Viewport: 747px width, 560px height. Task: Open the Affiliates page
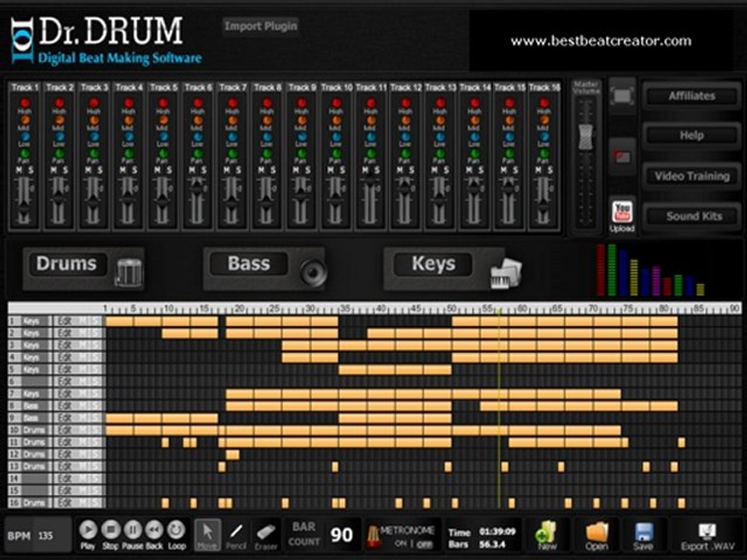[x=692, y=96]
